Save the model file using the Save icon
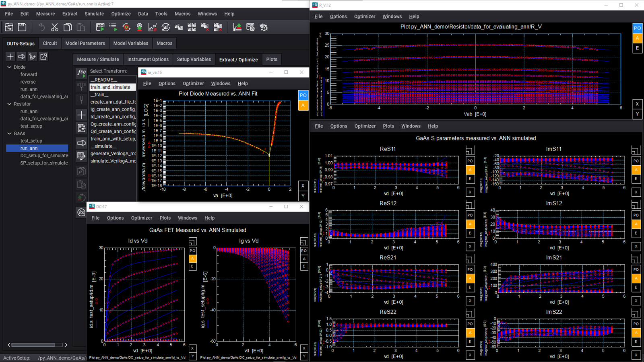The height and width of the screenshot is (362, 644). click(22, 27)
